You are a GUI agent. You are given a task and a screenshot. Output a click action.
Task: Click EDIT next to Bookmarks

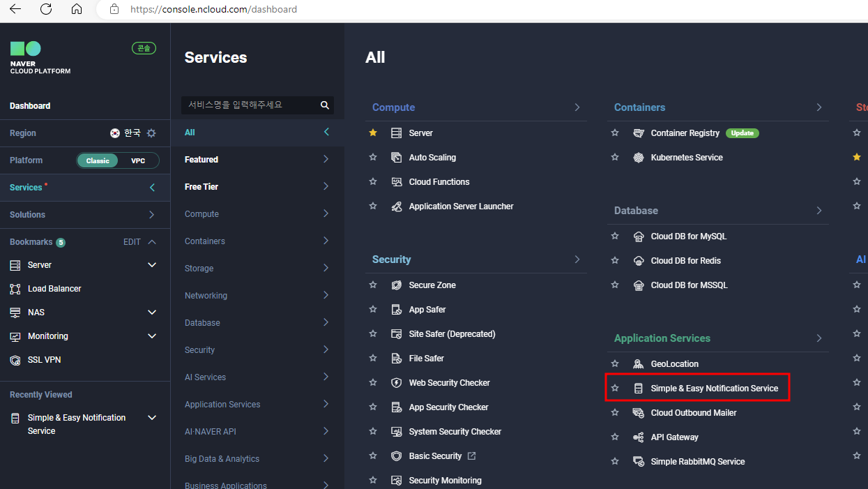132,242
